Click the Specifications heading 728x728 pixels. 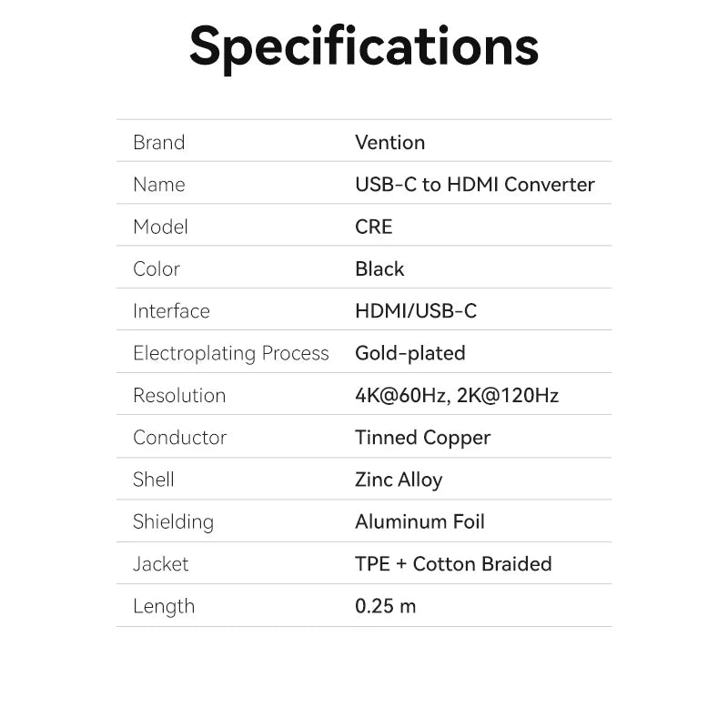tap(364, 45)
